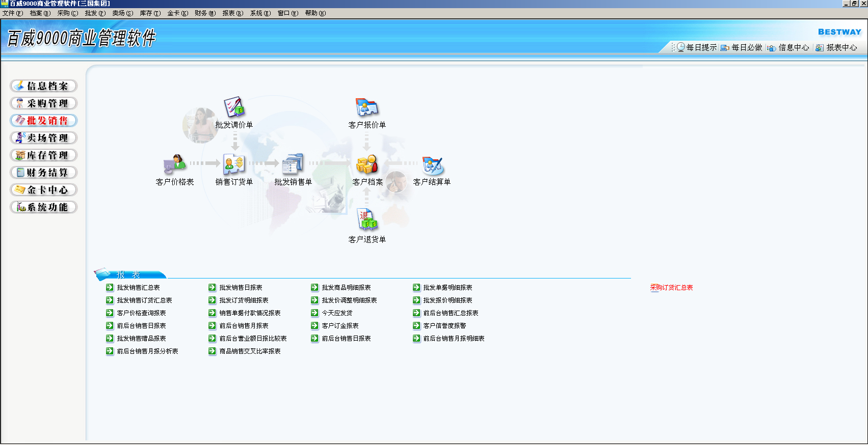Open the 销售订货单 icon
Screen dimensions: 868x445
pyautogui.click(x=234, y=164)
